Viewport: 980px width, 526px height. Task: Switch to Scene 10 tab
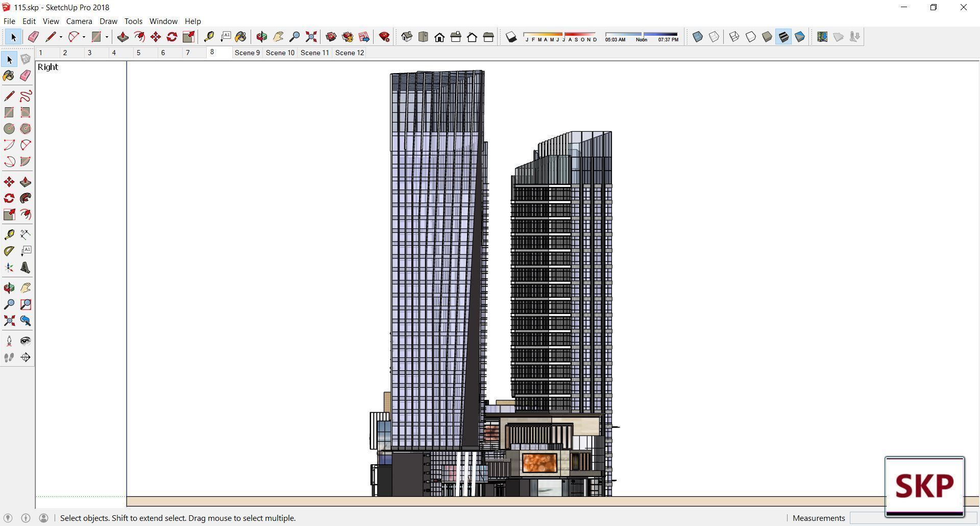280,53
